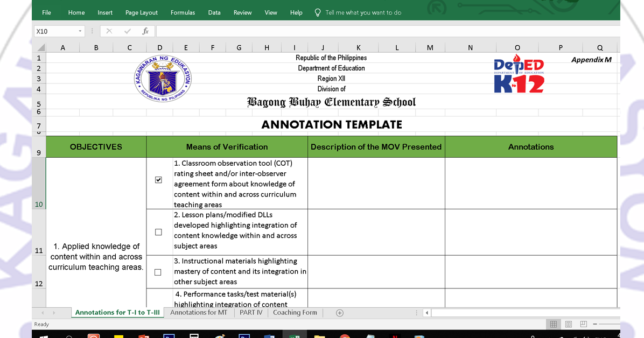Click the sheet options ellipsis near tabs
Image resolution: width=644 pixels, height=338 pixels.
(x=416, y=312)
